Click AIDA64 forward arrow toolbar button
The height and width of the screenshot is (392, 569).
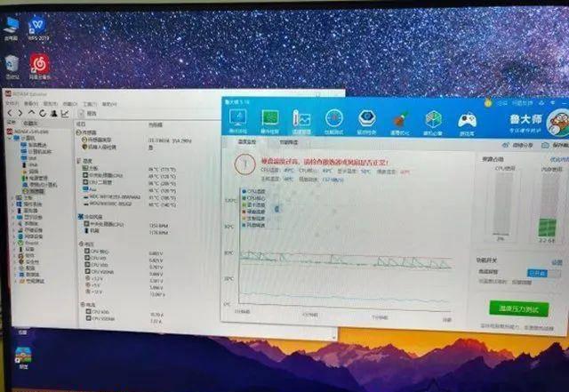point(20,114)
